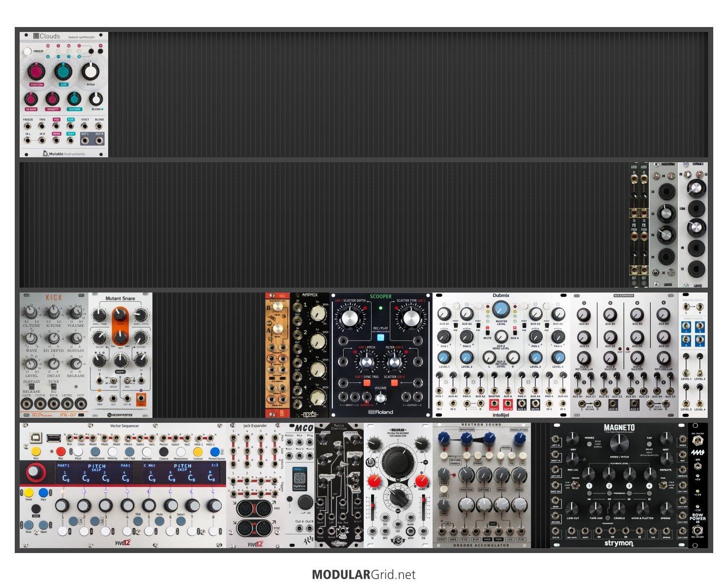Toggle the Magneto HEADS switch
The height and width of the screenshot is (585, 728).
(x=576, y=486)
